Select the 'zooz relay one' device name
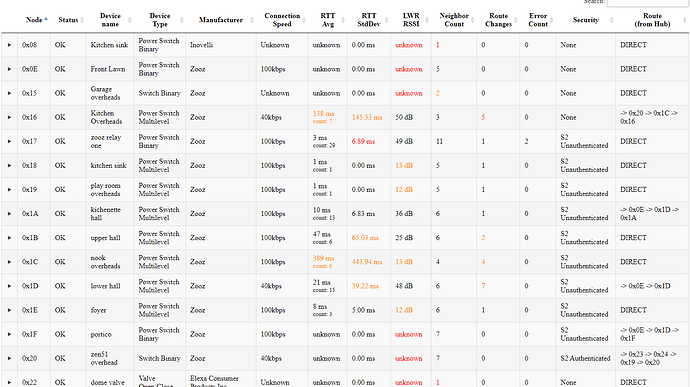The image size is (690, 387). [x=106, y=141]
